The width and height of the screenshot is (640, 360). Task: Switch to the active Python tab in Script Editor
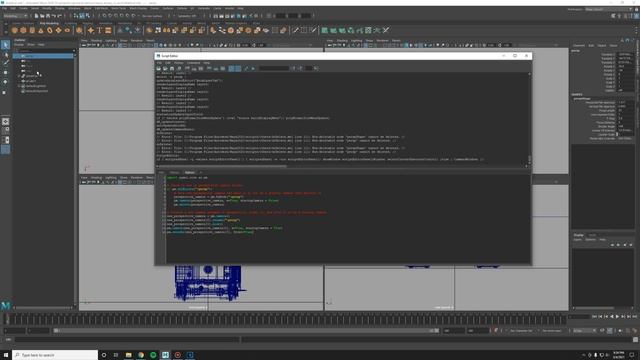(189, 173)
